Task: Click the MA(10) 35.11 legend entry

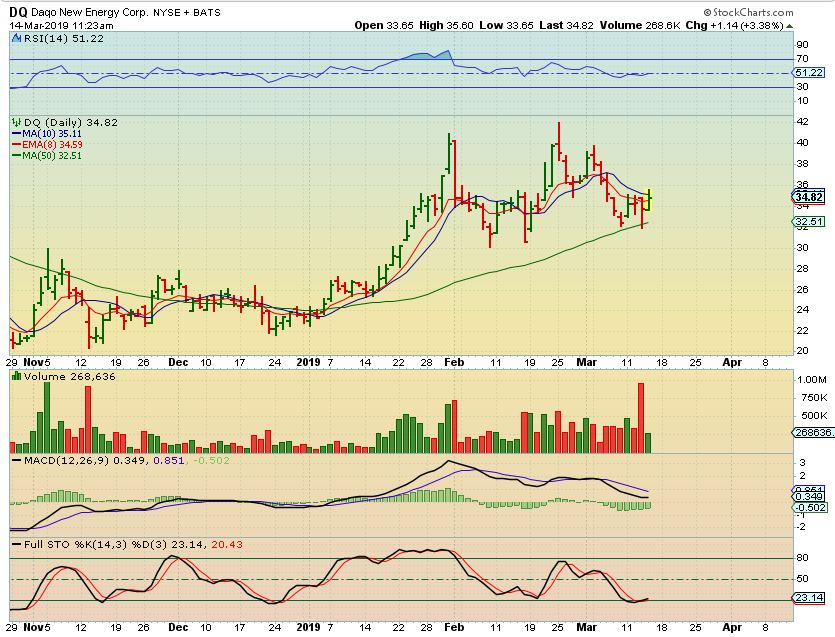Action: coord(52,134)
